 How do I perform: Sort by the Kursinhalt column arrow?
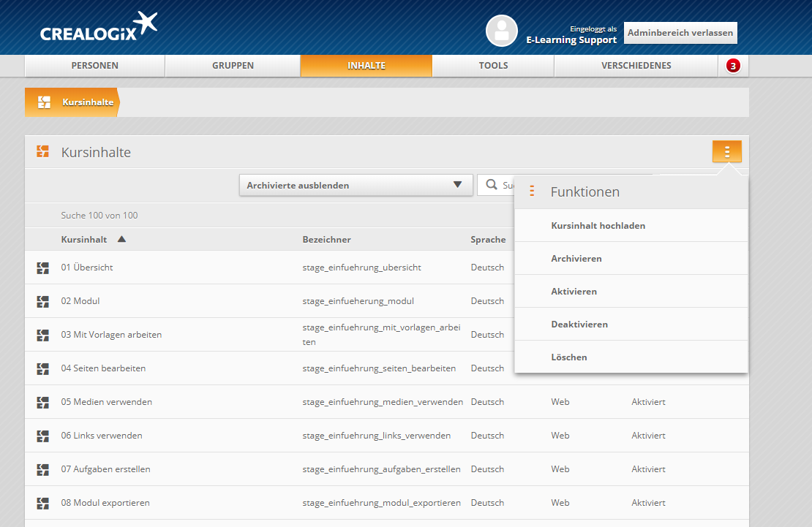coord(121,239)
